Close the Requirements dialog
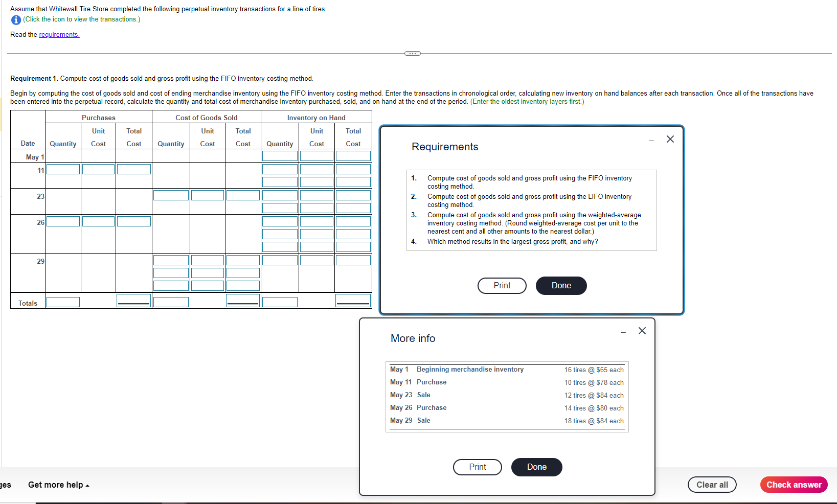 tap(670, 139)
